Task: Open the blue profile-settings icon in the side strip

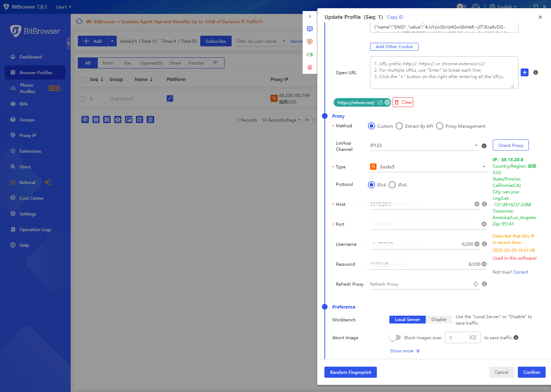Action: [310, 29]
